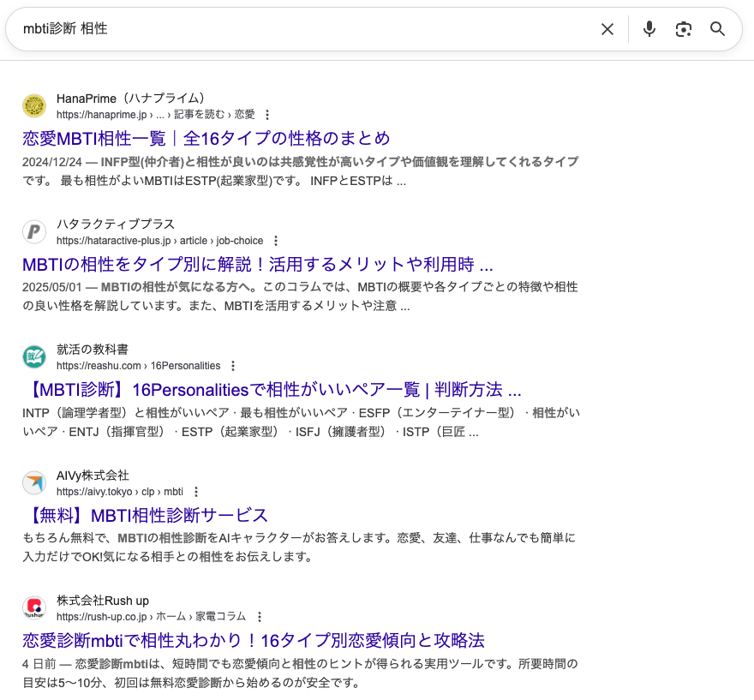Select the ハタラクティブプラス favicon
Screen dimensions: 754x700
click(x=34, y=231)
